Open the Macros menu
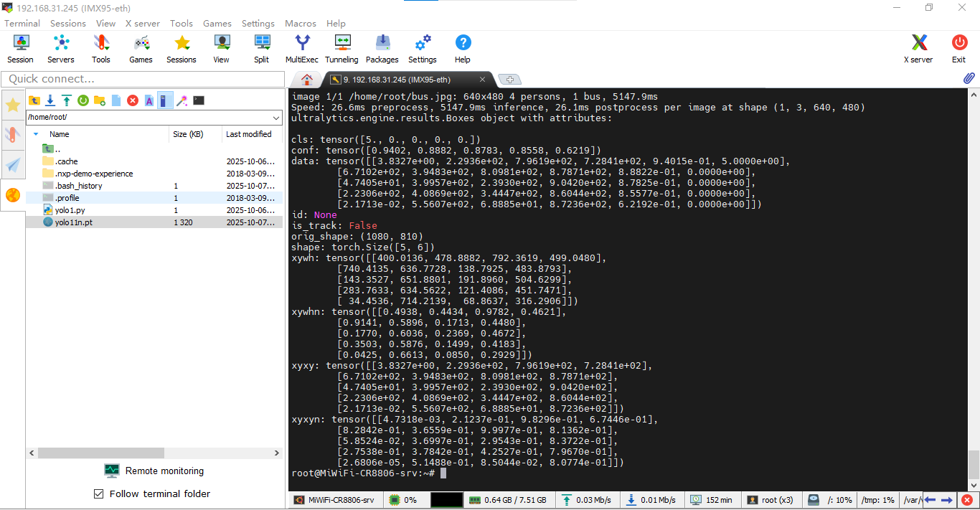980x510 pixels. pyautogui.click(x=301, y=23)
